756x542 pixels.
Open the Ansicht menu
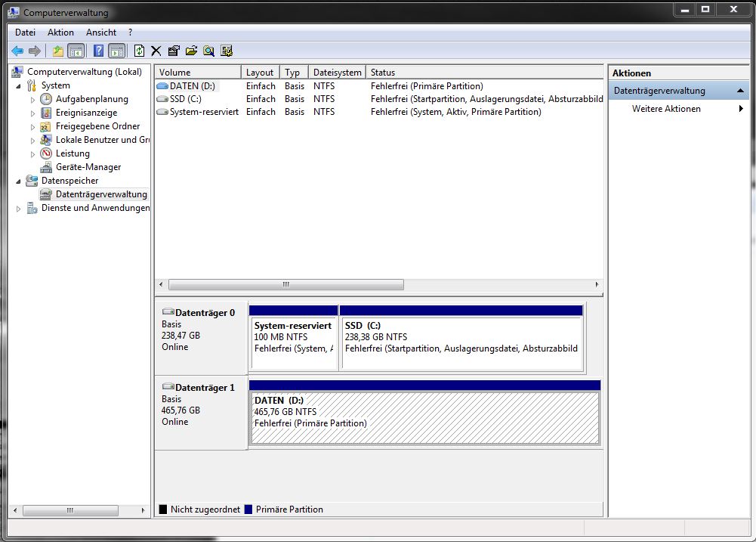point(101,33)
